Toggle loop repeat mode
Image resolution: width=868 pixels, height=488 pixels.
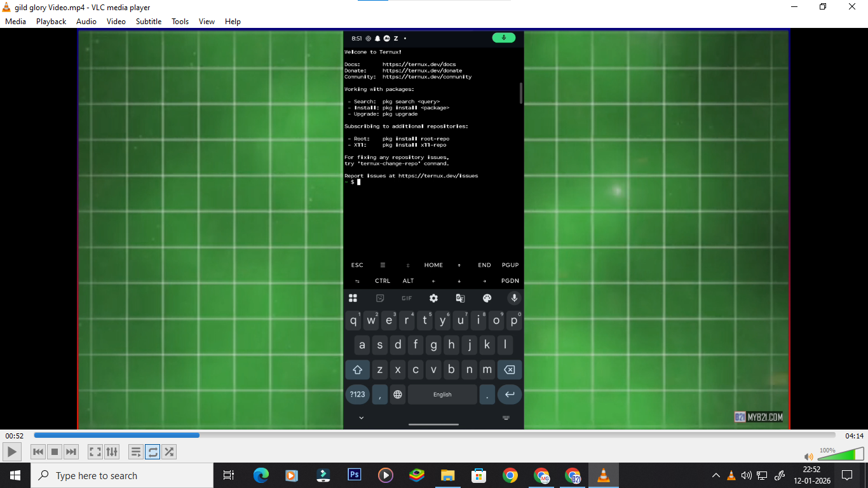tap(153, 452)
